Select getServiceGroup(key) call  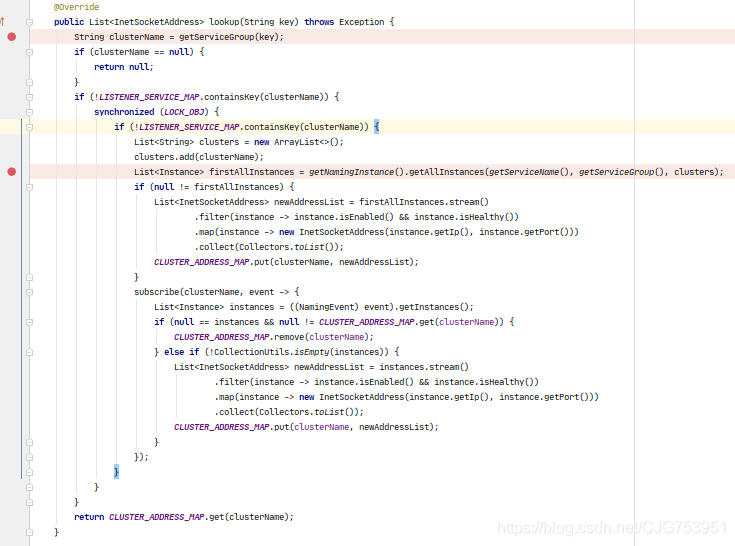pos(229,37)
